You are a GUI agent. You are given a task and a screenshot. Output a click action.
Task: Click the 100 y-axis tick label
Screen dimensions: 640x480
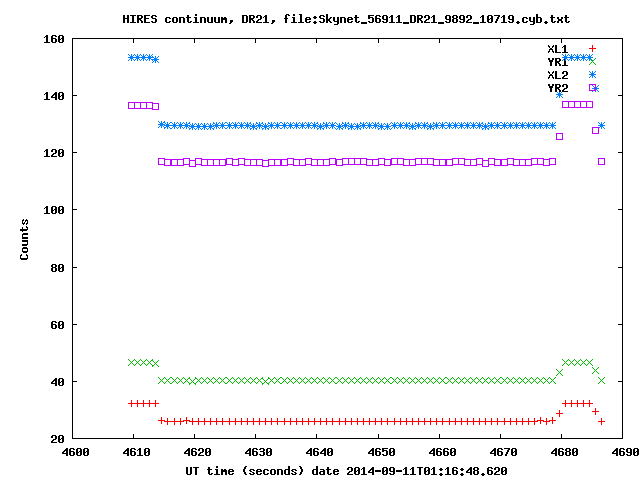pyautogui.click(x=54, y=210)
